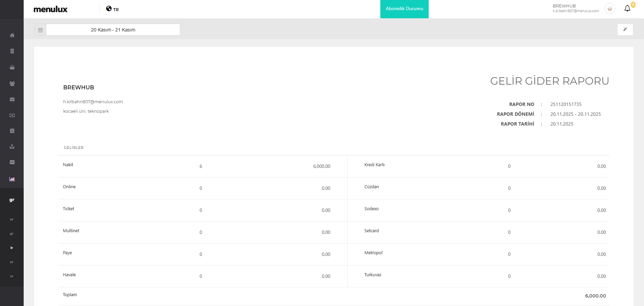Open the briefcase sidebar icon
Image resolution: width=644 pixels, height=306 pixels.
(x=12, y=99)
